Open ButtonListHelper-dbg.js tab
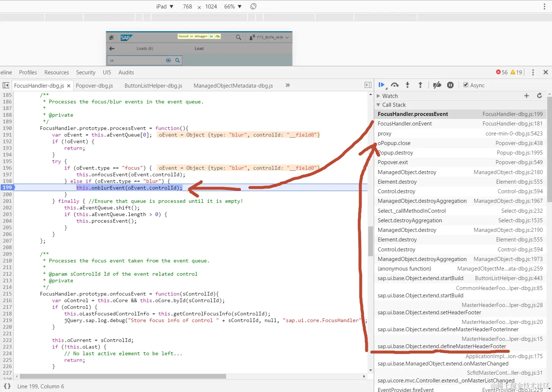Image resolution: width=552 pixels, height=392 pixels. pos(153,86)
